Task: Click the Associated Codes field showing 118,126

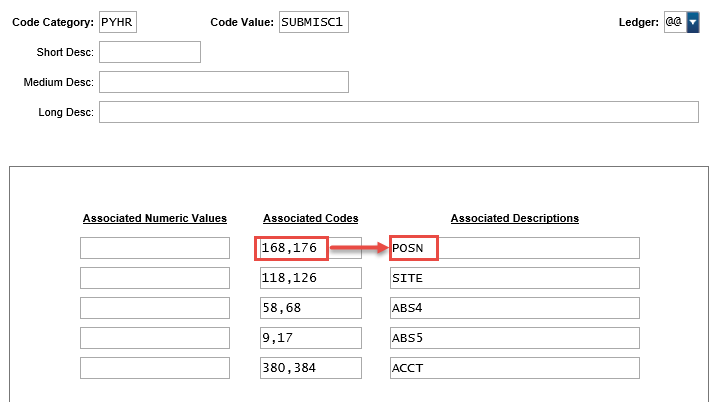Action: (310, 278)
